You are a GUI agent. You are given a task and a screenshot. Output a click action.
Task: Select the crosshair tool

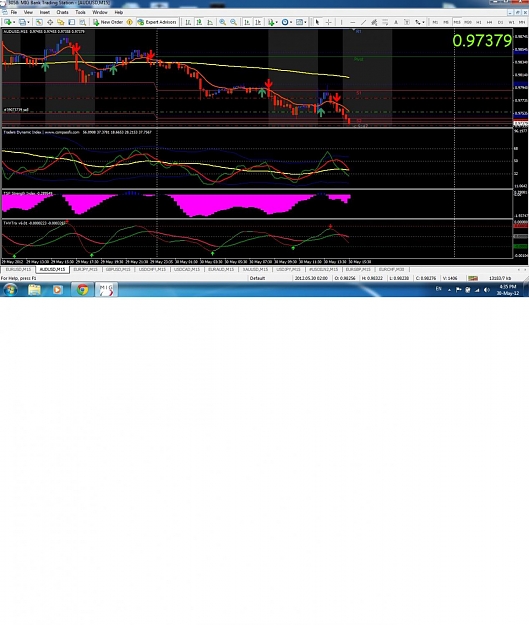pos(328,22)
